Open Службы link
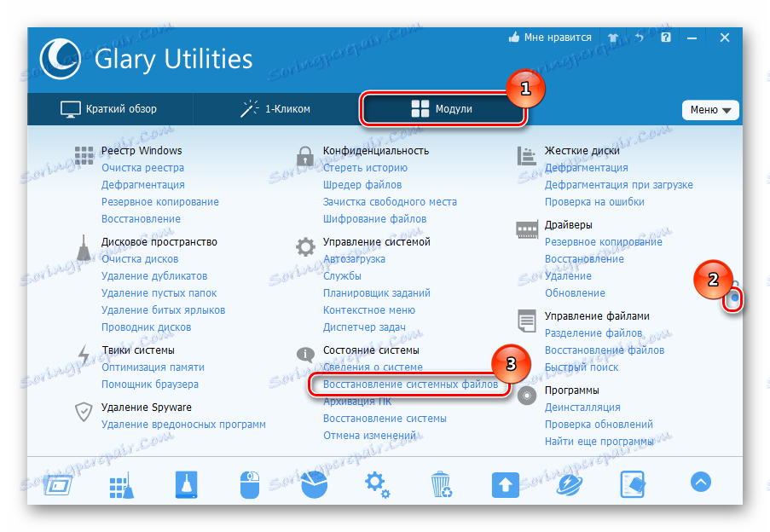770x532 pixels. click(342, 276)
